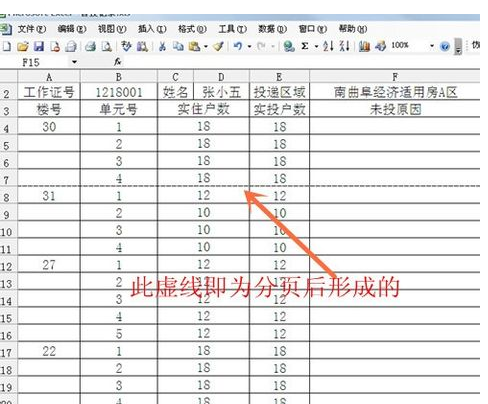Click the Excel workbook icon beside 文件

point(6,29)
